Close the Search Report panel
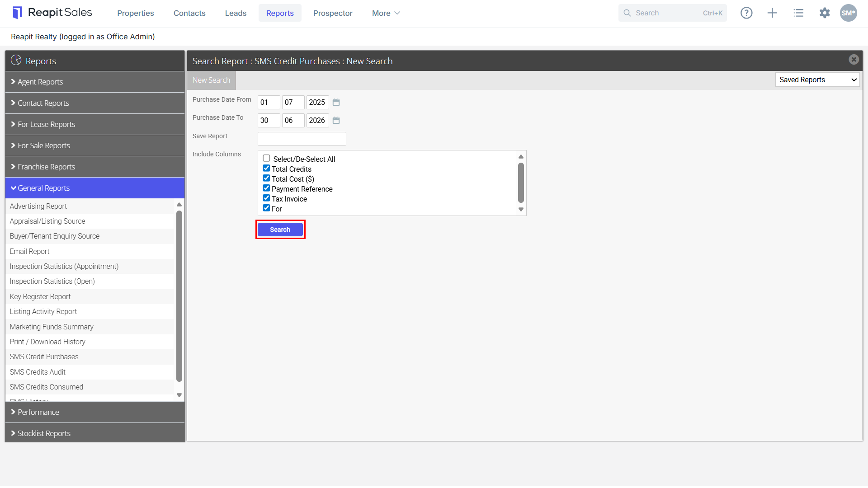 point(854,60)
